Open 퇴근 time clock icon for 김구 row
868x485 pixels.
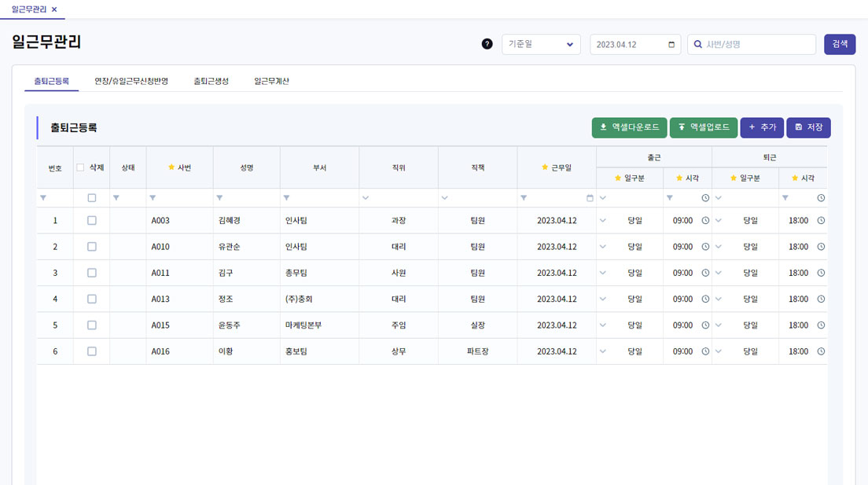point(821,273)
